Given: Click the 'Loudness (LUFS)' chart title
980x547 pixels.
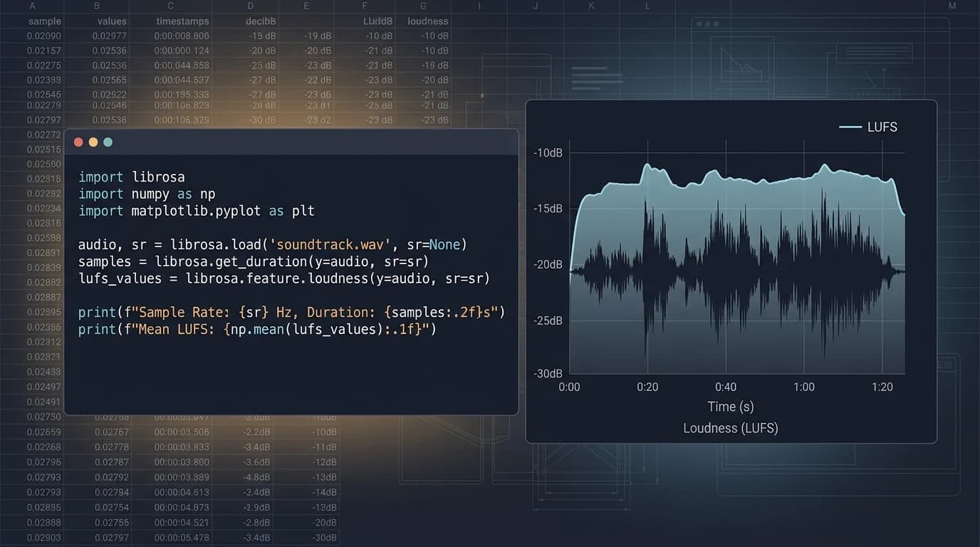Looking at the screenshot, I should coord(731,428).
